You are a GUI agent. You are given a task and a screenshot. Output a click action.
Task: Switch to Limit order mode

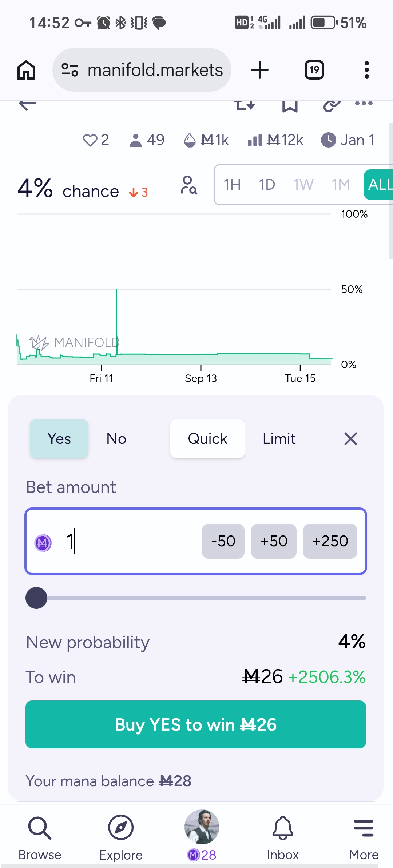(279, 439)
